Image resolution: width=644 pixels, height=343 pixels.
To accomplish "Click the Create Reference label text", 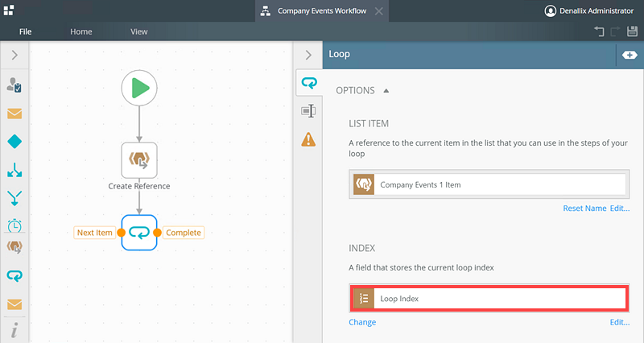I will click(139, 186).
